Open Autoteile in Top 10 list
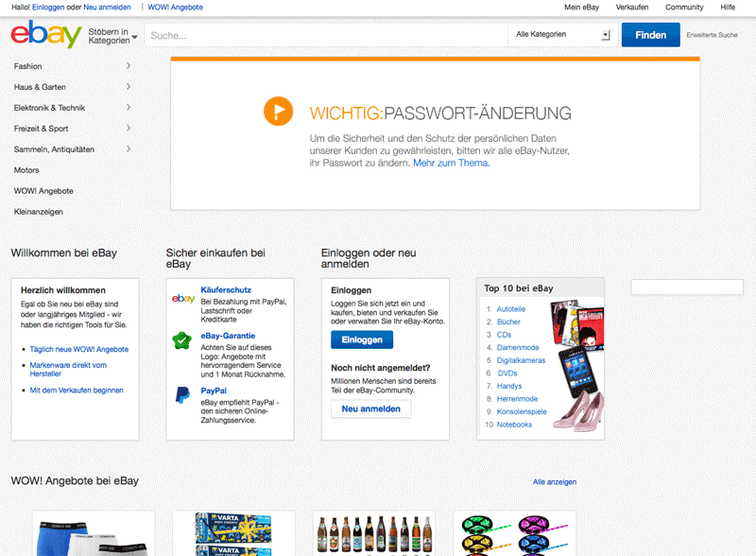 510,309
